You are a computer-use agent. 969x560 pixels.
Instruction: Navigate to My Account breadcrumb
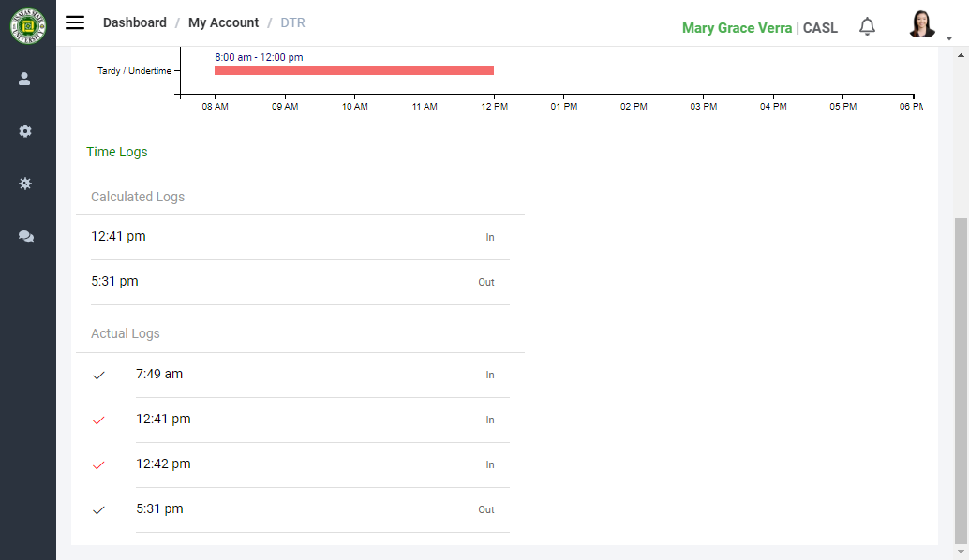223,22
